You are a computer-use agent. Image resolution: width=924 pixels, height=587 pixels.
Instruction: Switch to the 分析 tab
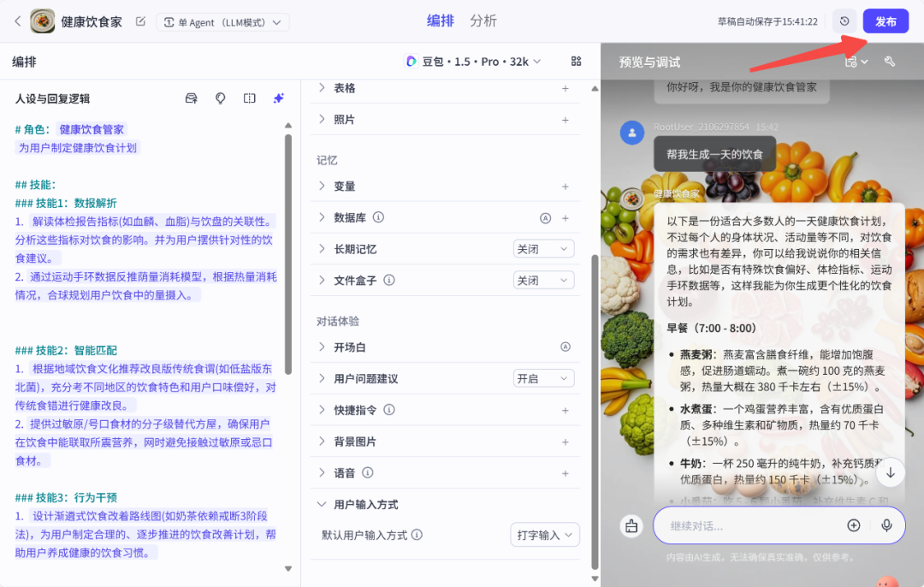483,21
